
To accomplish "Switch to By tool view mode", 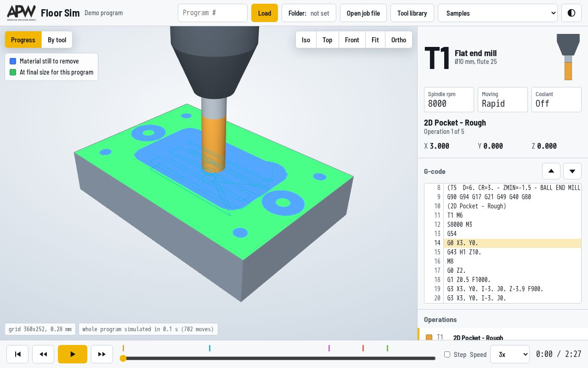I will [x=57, y=40].
